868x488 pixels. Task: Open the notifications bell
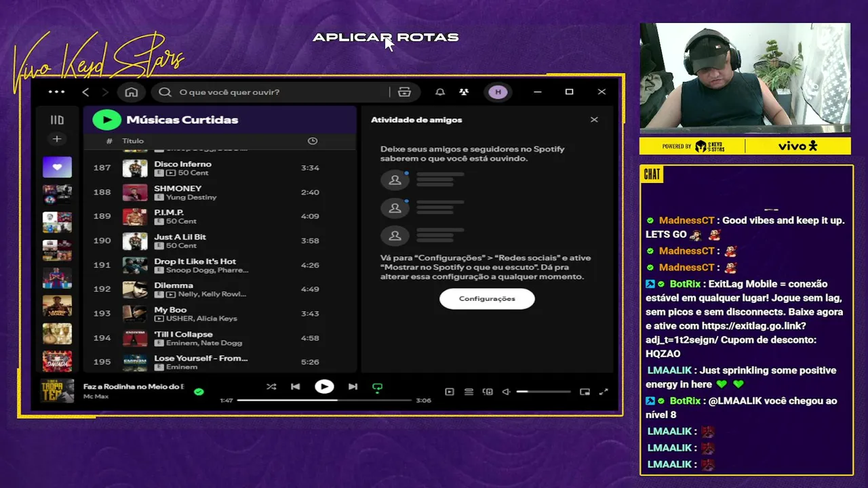(439, 92)
